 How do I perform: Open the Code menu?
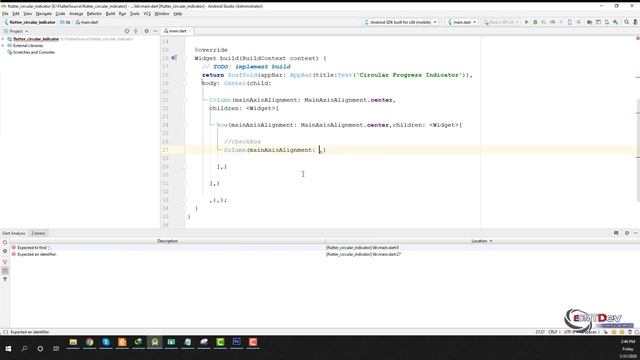coord(60,13)
